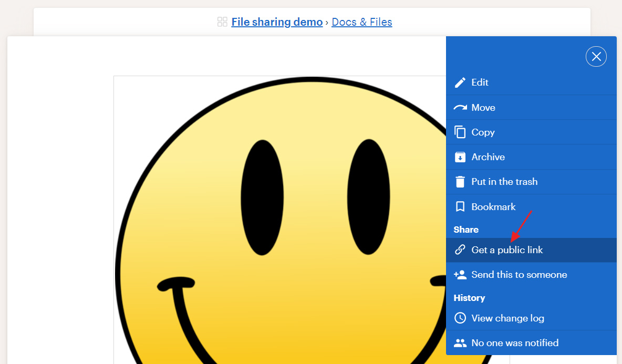
Task: Choose the Copy menu entry
Action: pos(531,132)
